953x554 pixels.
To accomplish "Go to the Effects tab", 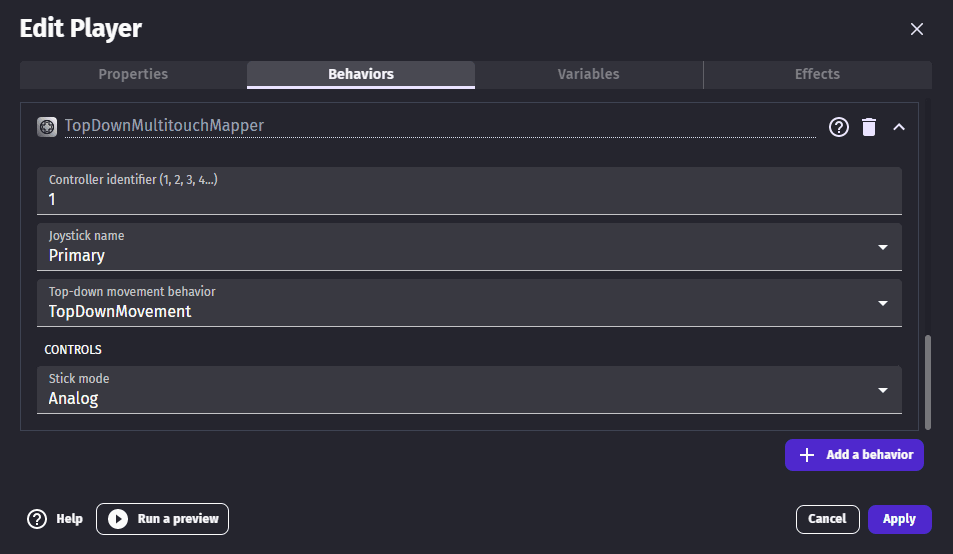I will coord(817,74).
